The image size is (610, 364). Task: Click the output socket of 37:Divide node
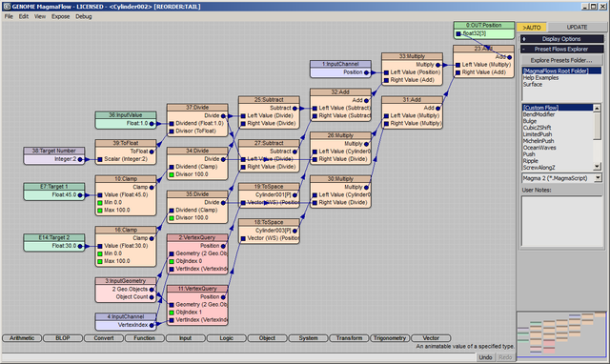tap(223, 116)
